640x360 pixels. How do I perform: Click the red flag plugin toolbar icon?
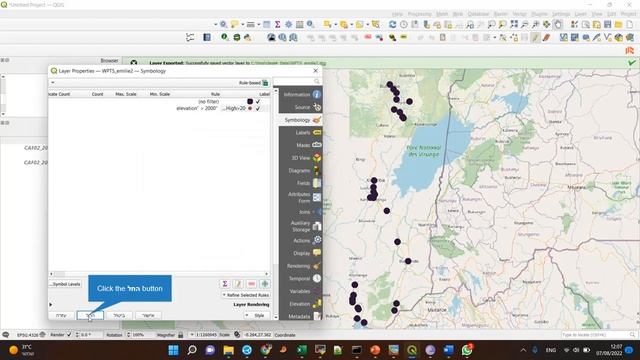[630, 51]
